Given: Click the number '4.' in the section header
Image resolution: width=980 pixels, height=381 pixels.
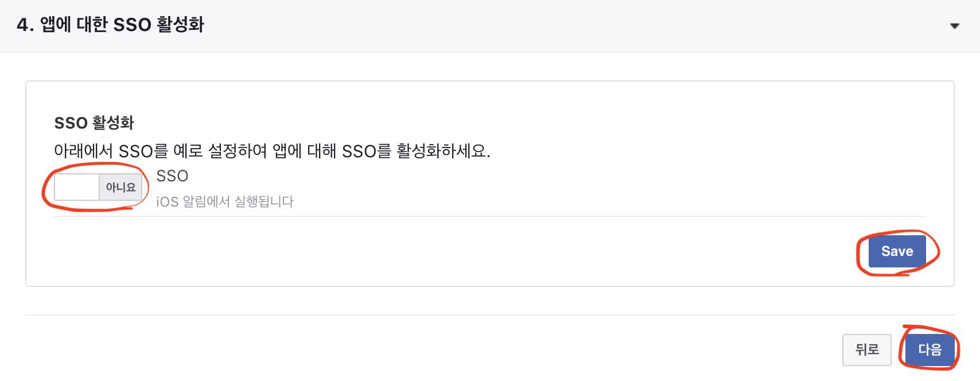Looking at the screenshot, I should coord(25,25).
